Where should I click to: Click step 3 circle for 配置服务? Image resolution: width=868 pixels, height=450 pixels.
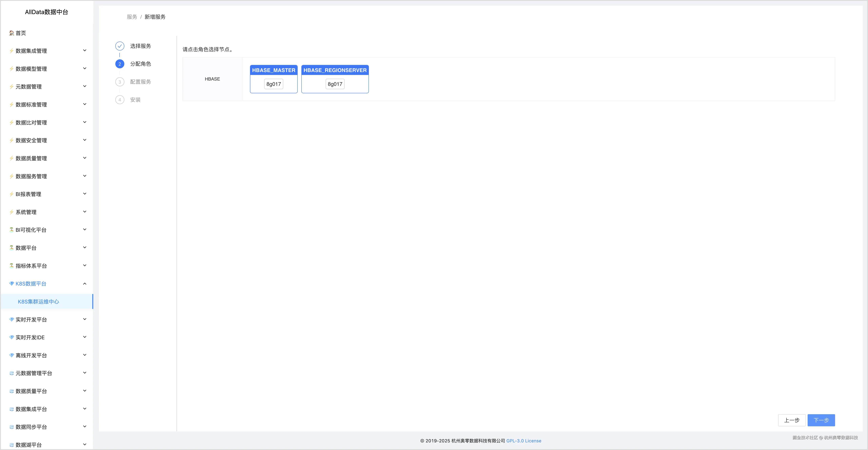[120, 82]
